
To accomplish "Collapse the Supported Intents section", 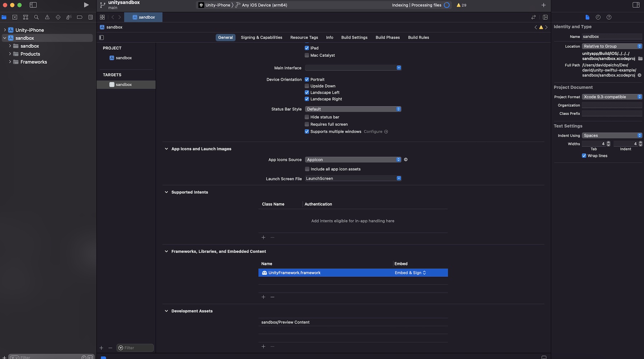I will (166, 192).
